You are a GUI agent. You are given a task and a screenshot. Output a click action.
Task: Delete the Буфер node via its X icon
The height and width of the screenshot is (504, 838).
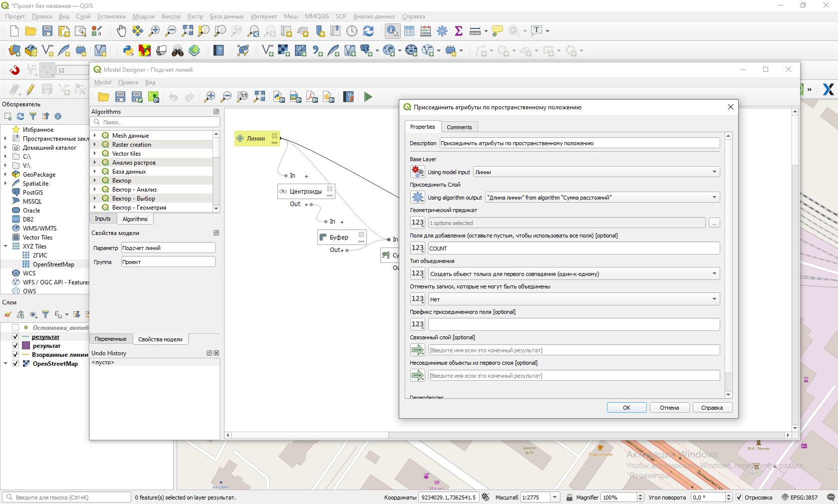click(361, 234)
